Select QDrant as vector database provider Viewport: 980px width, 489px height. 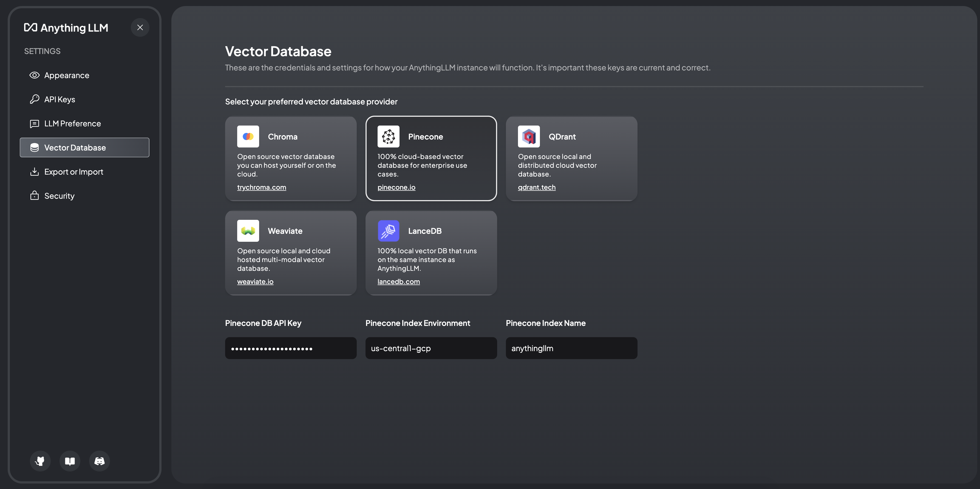(571, 158)
